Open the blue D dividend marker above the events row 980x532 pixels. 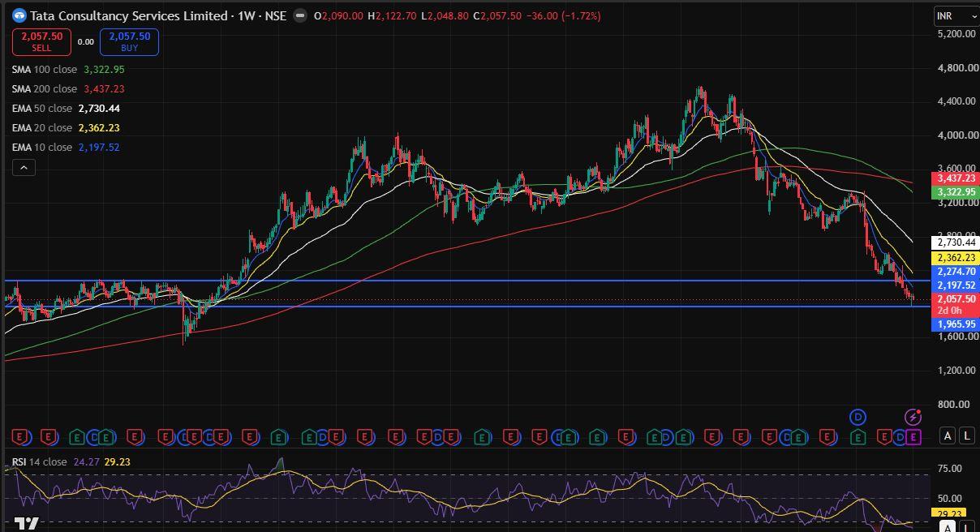858,418
